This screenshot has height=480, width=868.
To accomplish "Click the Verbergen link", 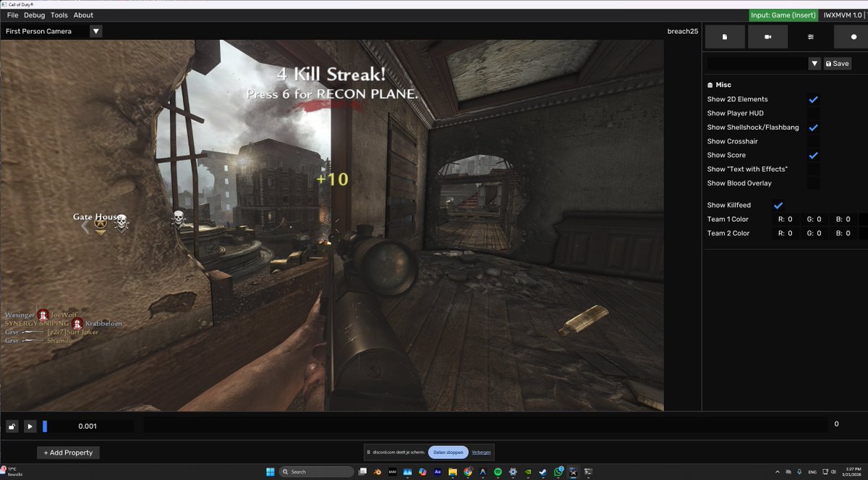I will coord(481,452).
